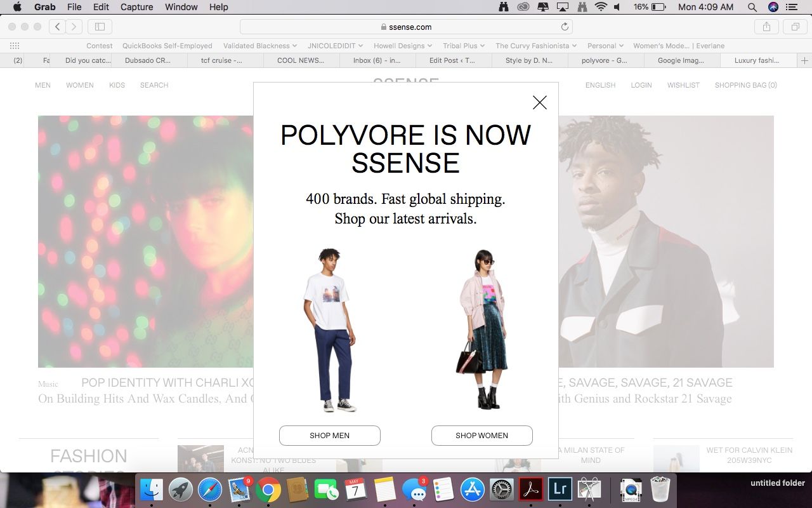Switch to the COOL NEWS... tab
The width and height of the screenshot is (812, 508).
point(301,60)
